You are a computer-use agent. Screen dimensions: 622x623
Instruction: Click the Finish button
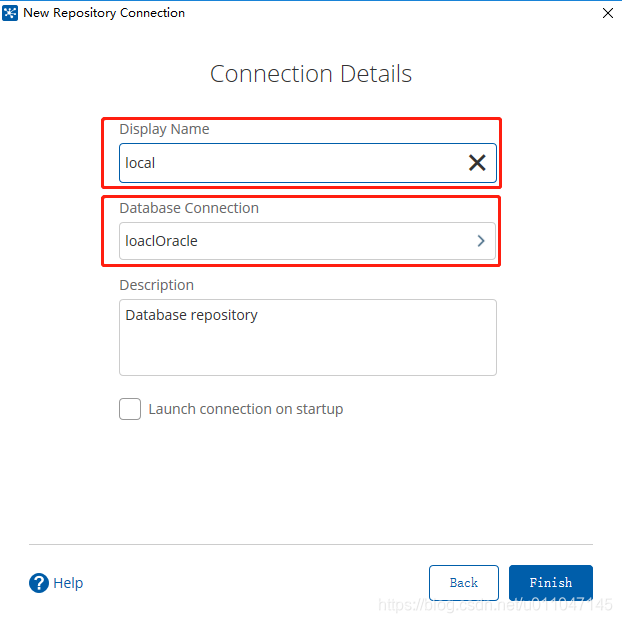point(551,582)
